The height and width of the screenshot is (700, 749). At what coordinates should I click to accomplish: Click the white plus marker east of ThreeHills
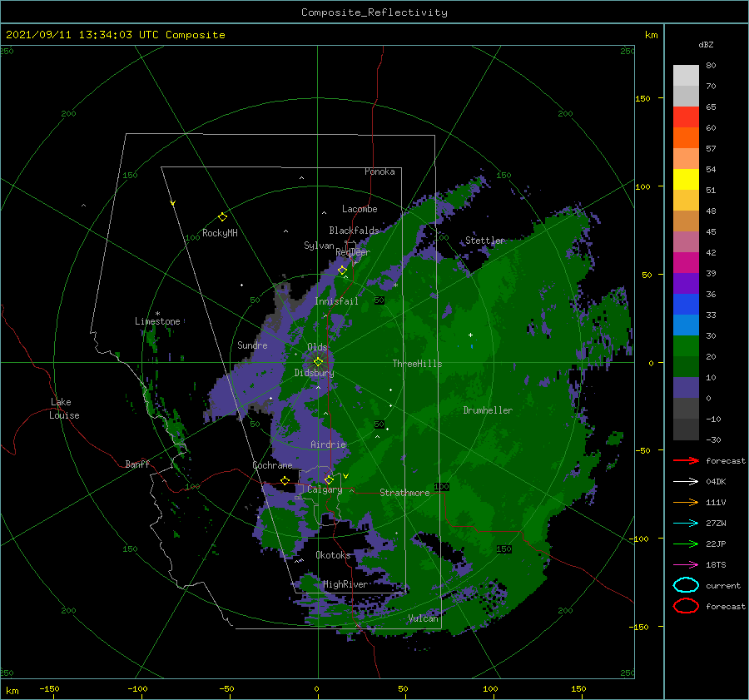tap(470, 335)
